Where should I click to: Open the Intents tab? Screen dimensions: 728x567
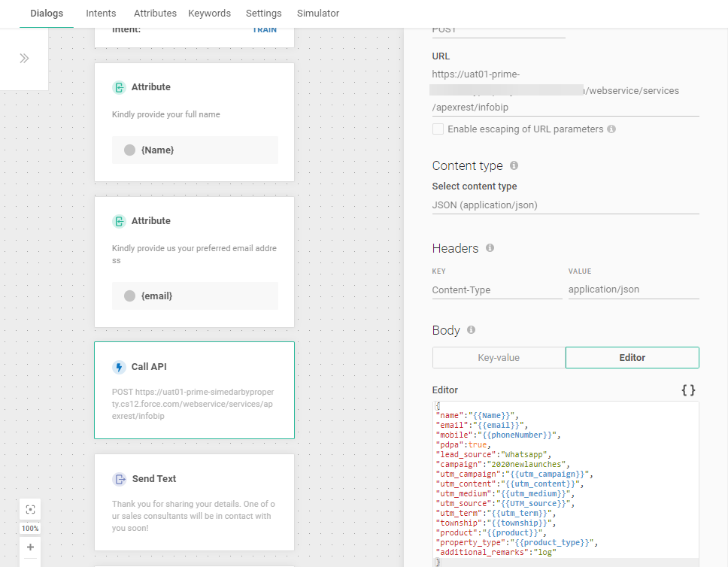point(101,14)
